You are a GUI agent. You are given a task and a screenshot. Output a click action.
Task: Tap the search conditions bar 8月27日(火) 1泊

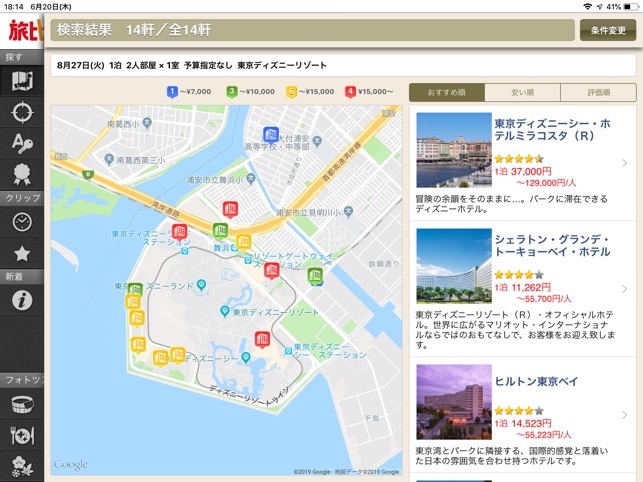[x=343, y=65]
